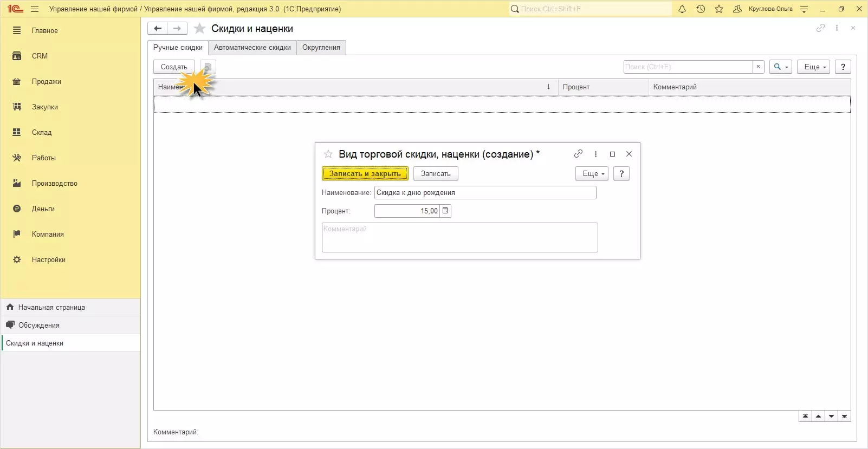Move down one row arrow

pos(831,416)
